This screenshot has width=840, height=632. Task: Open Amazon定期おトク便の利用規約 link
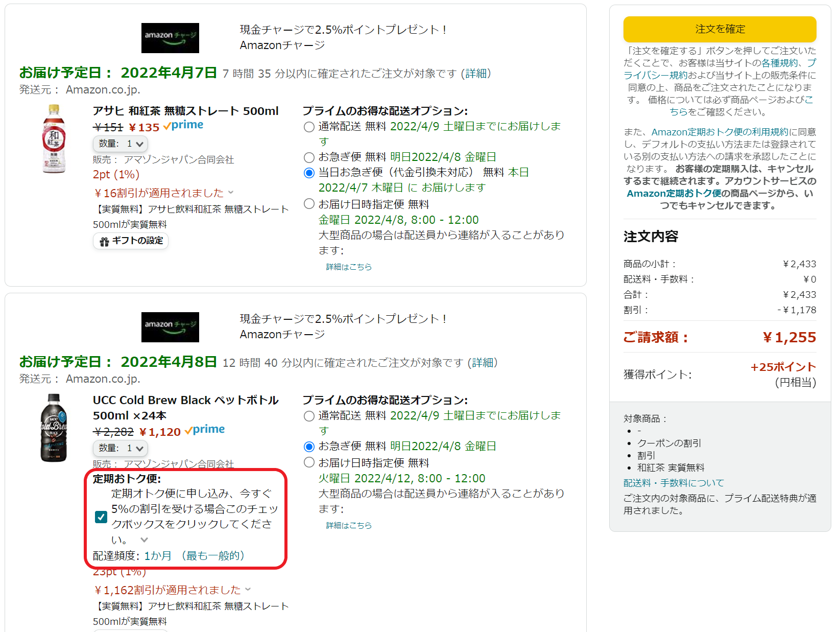click(720, 132)
